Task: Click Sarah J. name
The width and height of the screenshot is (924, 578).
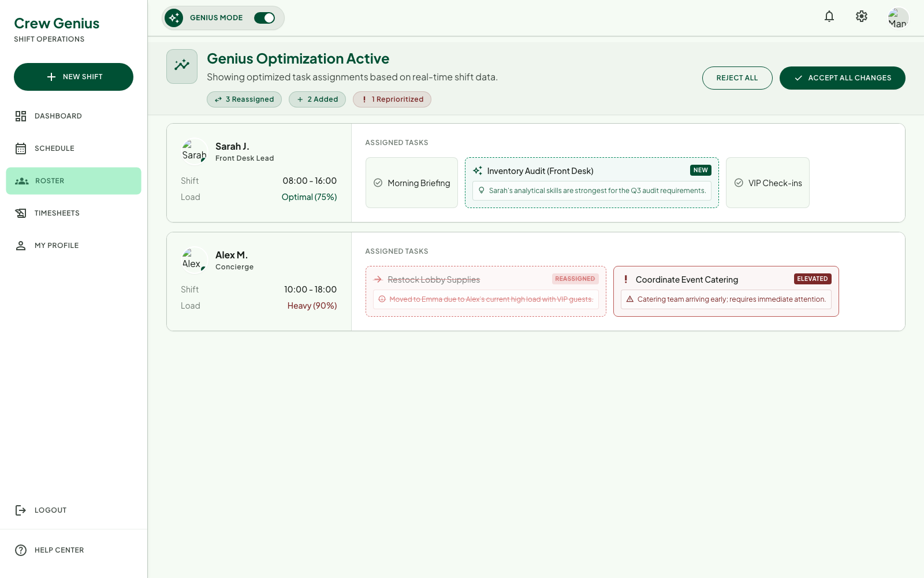Action: click(232, 146)
